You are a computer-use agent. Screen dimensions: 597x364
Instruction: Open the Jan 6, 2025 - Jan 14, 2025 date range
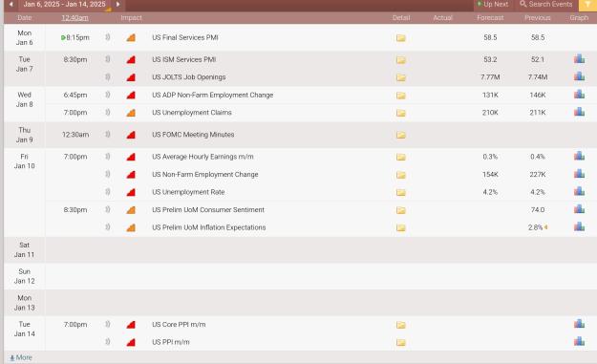64,4
